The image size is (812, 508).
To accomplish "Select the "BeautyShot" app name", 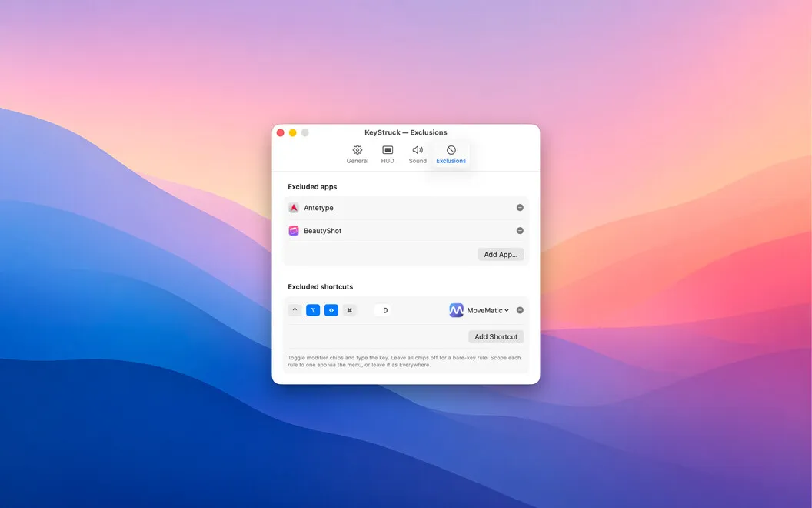I will tap(323, 231).
